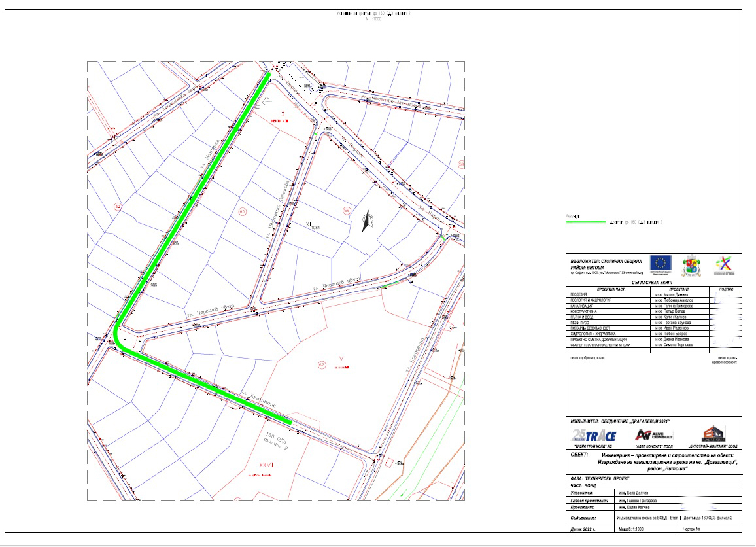Click the circled block number 67
Viewport: 756px width, 547px height.
point(321,365)
